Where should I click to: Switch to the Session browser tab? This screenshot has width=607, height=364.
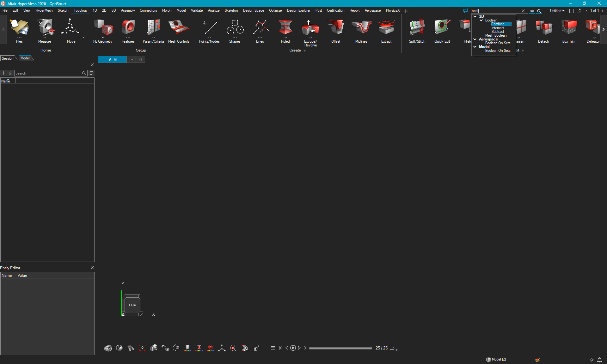8,58
